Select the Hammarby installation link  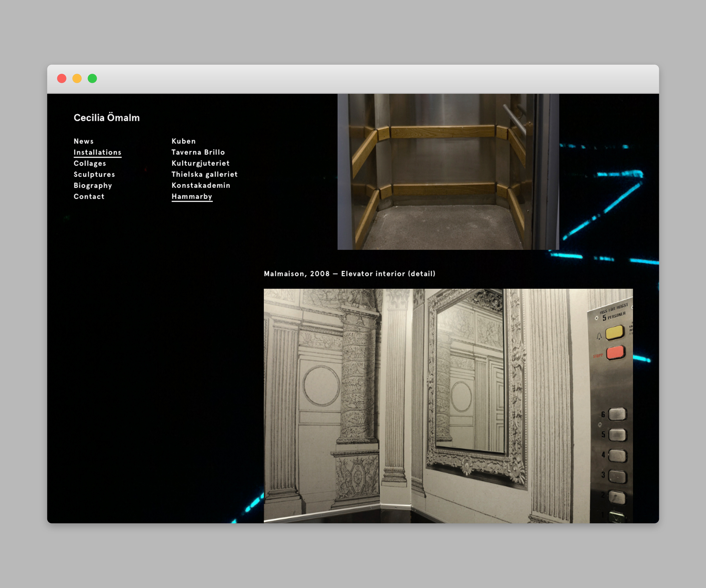click(192, 197)
